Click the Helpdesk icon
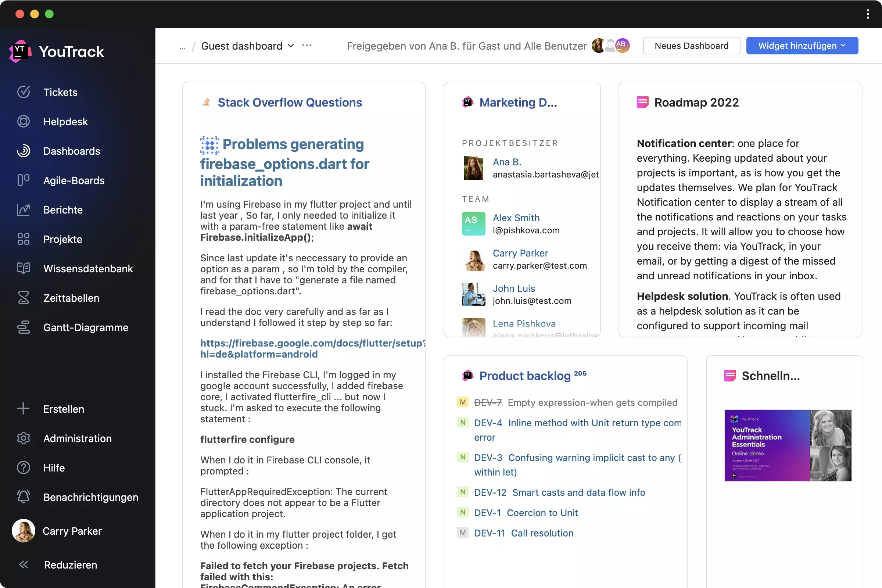 coord(24,121)
